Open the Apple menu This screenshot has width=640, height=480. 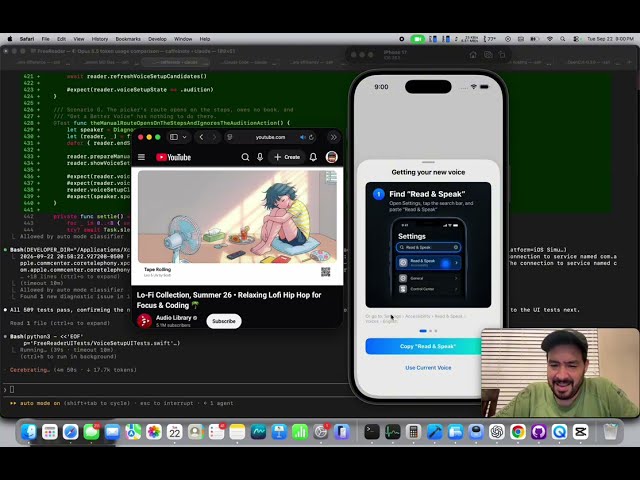click(x=9, y=39)
